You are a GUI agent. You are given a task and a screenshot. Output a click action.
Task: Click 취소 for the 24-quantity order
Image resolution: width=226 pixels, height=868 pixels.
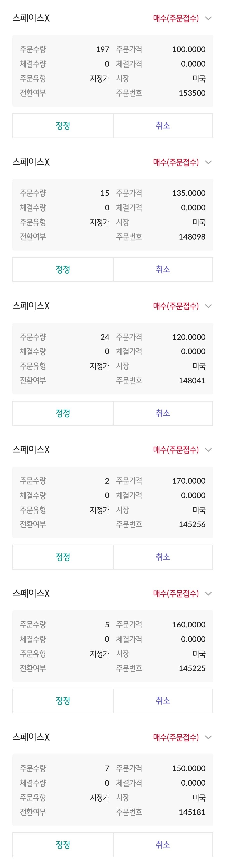(163, 413)
